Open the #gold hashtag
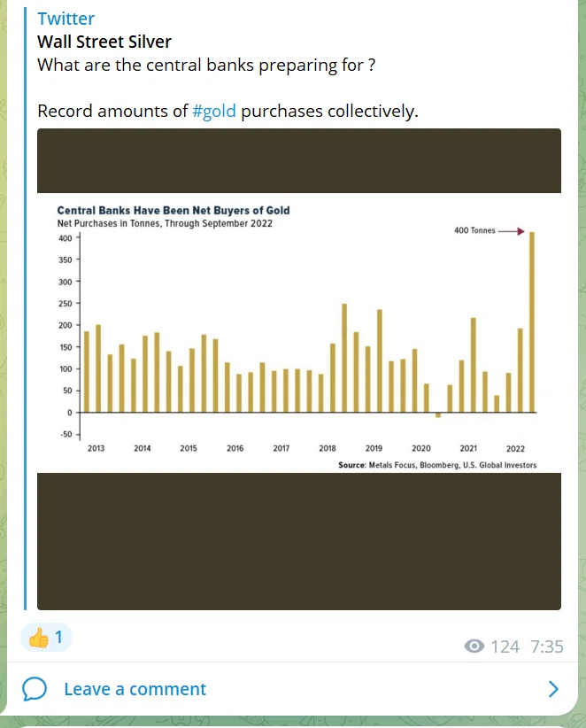Viewport: 586px width, 728px height. [214, 111]
